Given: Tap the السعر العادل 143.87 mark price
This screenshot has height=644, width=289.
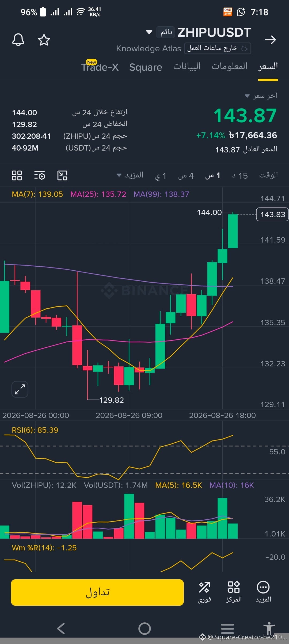Looking at the screenshot, I should pos(246,149).
